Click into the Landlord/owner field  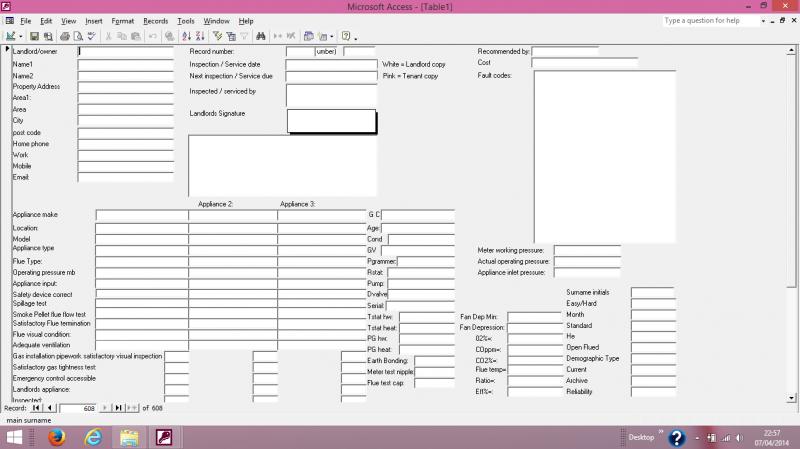132,51
